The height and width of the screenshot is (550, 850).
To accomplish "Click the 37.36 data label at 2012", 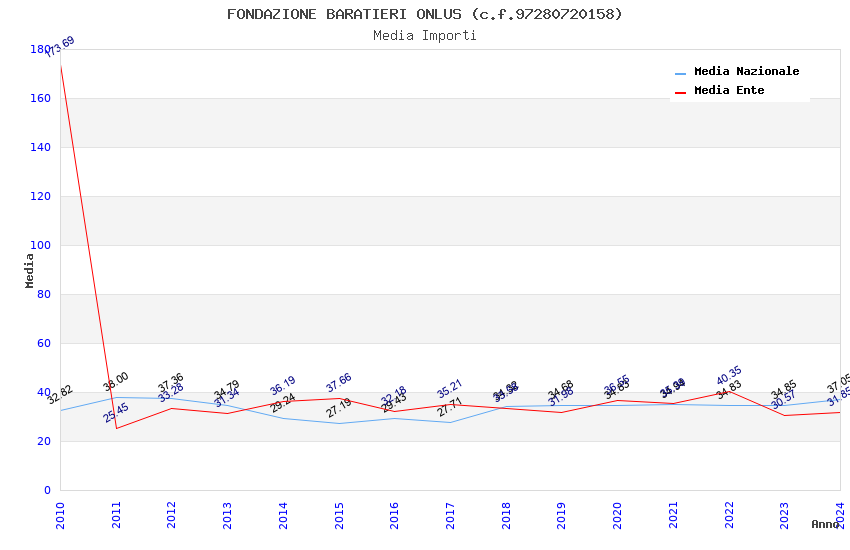I will pos(171,383).
